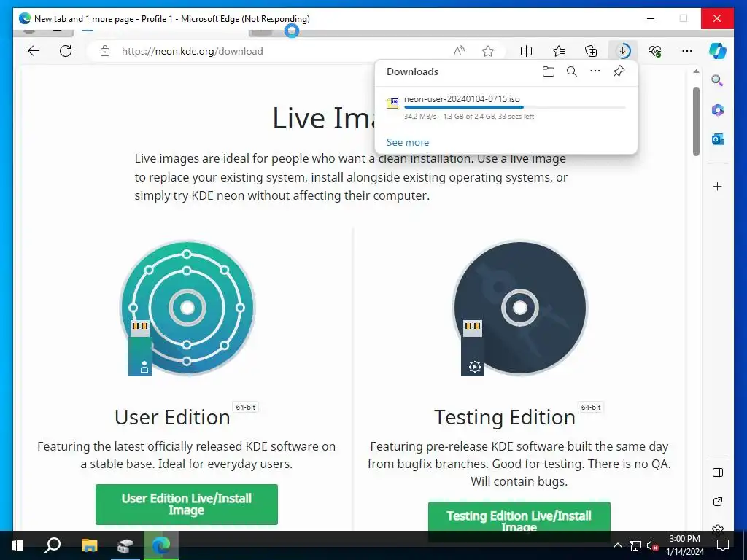Search downloads with the magnifier icon
This screenshot has width=747, height=560.
tap(572, 71)
